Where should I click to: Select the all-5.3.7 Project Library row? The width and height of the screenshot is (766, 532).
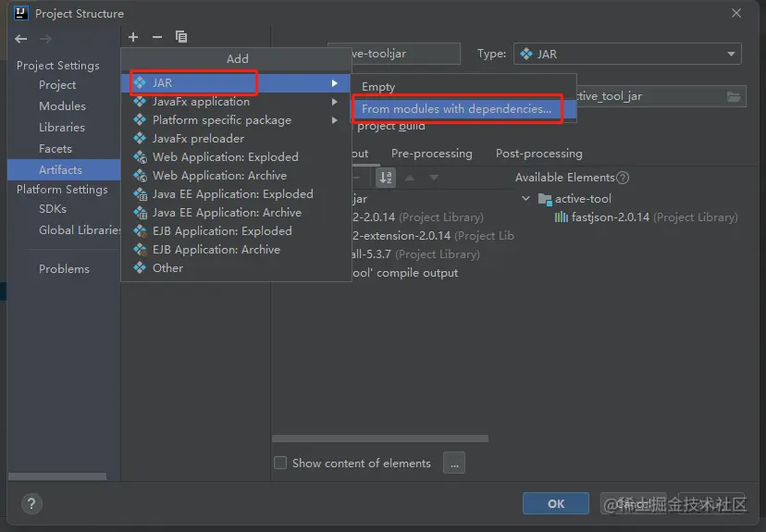pyautogui.click(x=415, y=254)
